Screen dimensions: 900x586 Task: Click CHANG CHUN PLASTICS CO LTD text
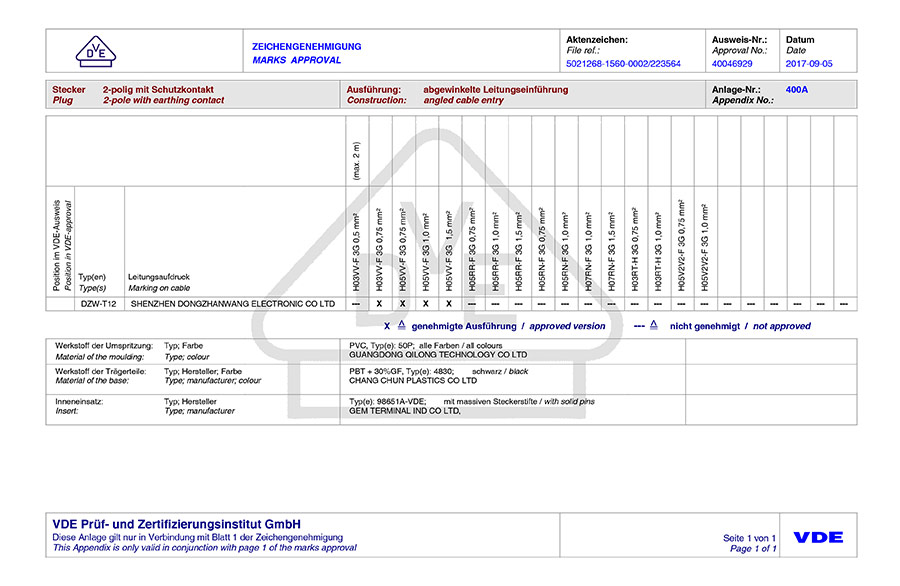tap(412, 381)
